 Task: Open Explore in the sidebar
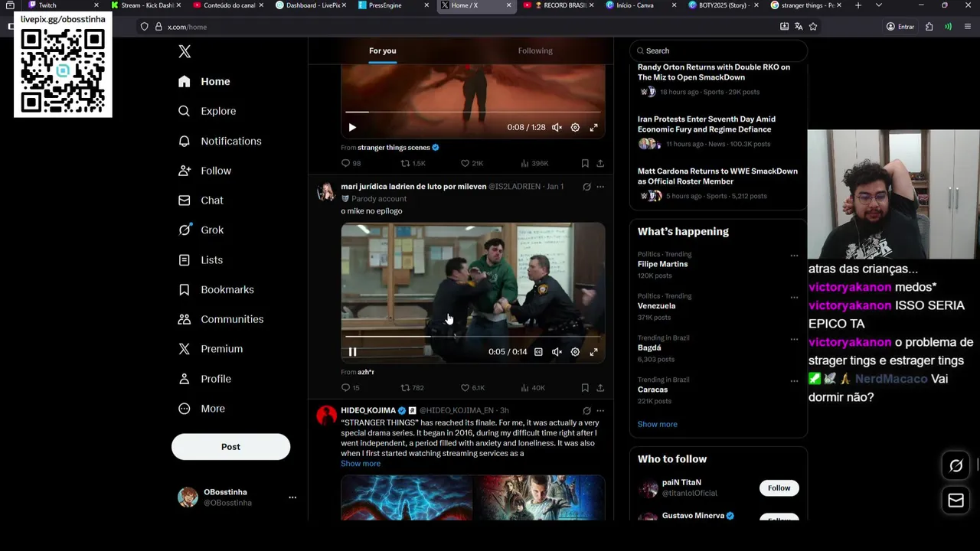tap(207, 111)
